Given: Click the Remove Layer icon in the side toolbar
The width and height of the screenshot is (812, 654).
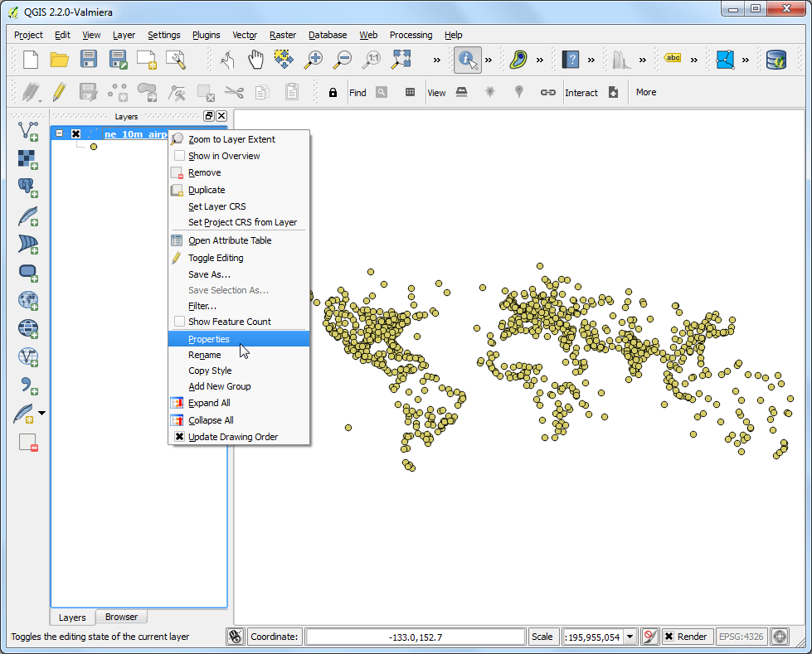Looking at the screenshot, I should click(28, 443).
